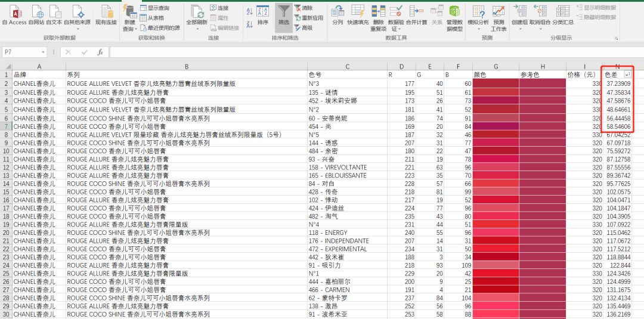
Task: Select row 20 header
Action: (6, 233)
